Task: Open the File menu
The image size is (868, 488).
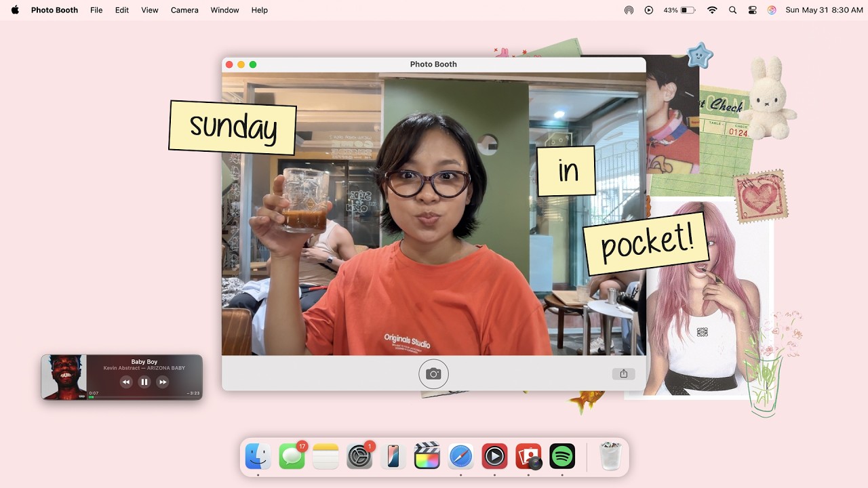Action: (x=96, y=10)
